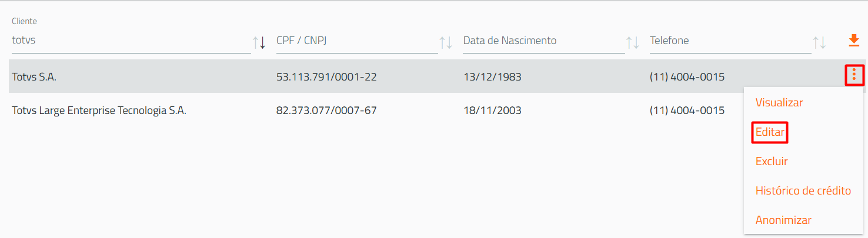This screenshot has width=868, height=238.
Task: Click CNPJ 53.113.791/0001-22 cell
Action: [326, 77]
